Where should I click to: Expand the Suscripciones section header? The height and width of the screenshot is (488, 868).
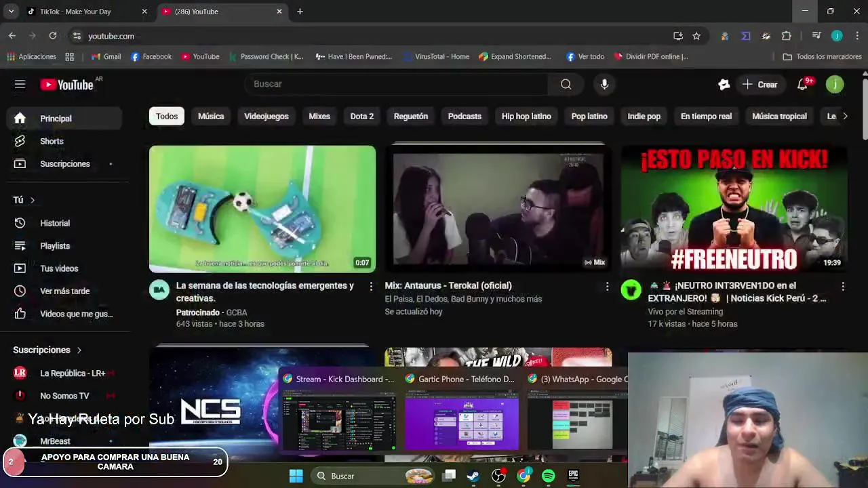pos(47,350)
